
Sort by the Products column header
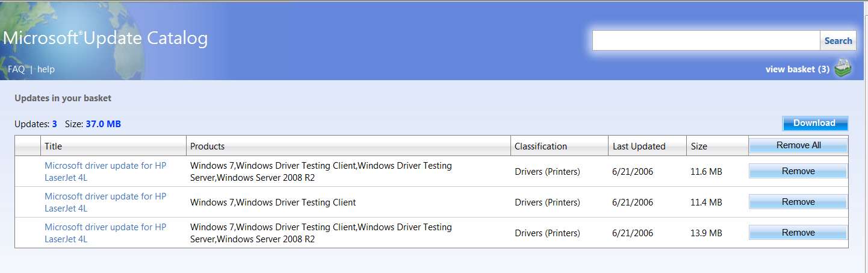click(349, 146)
